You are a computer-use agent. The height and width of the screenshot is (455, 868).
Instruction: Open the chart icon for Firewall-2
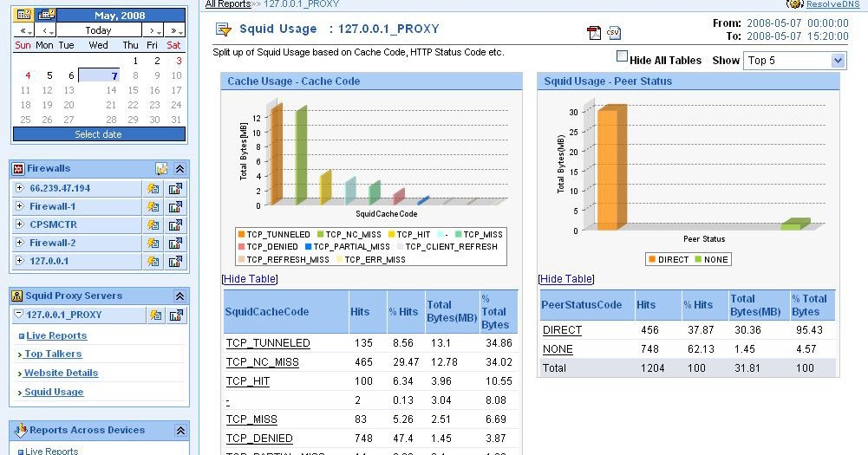pos(175,244)
